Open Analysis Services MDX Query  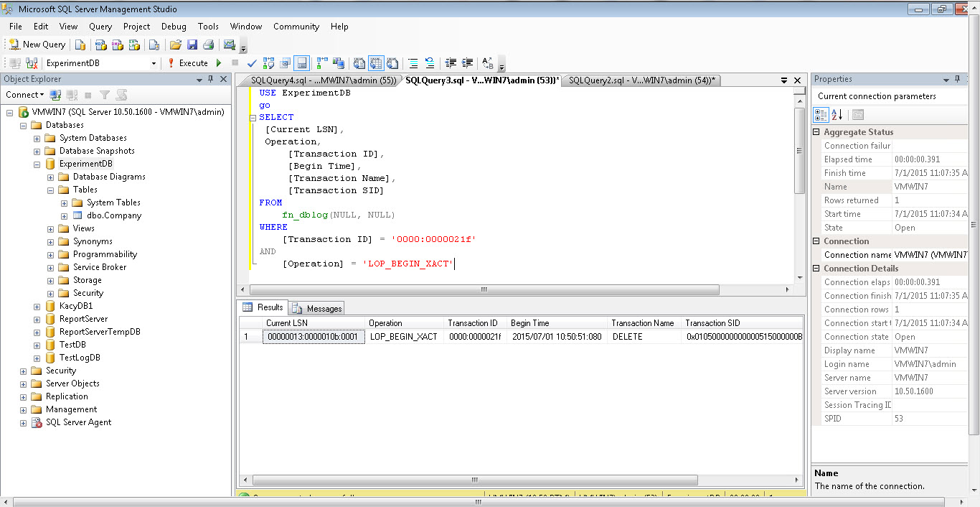(100, 45)
